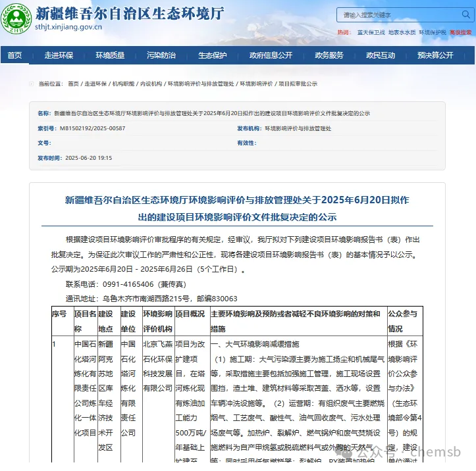Viewport: 476px width, 471px height.
Task: Open the 首页 navigation tab
Action: 14,55
